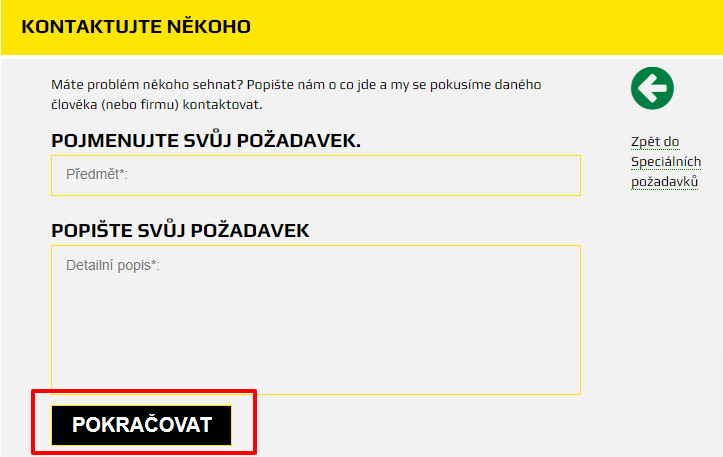Click the yellow header banner
This screenshot has width=723, height=457.
(x=362, y=27)
